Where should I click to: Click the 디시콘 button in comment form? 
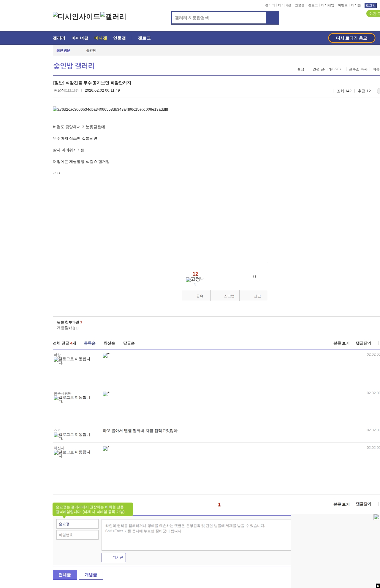pyautogui.click(x=114, y=557)
